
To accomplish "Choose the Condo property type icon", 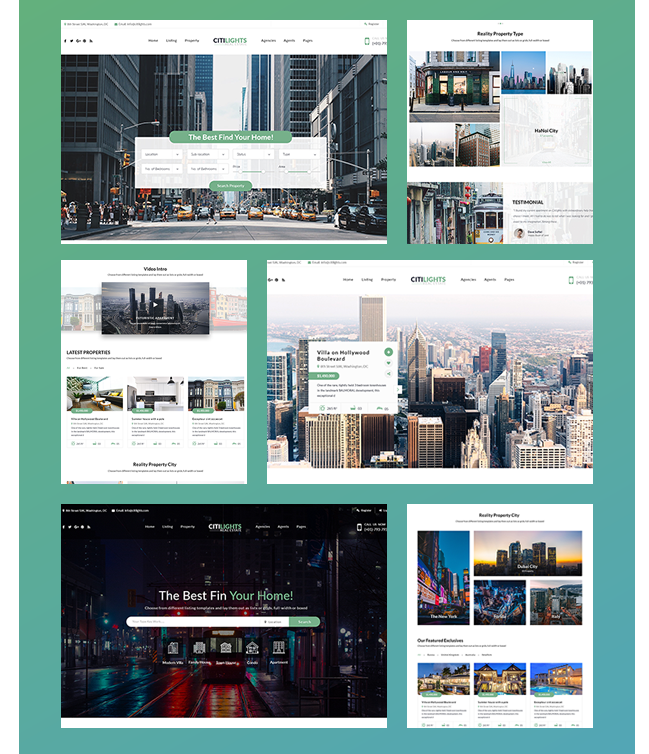I will [253, 650].
